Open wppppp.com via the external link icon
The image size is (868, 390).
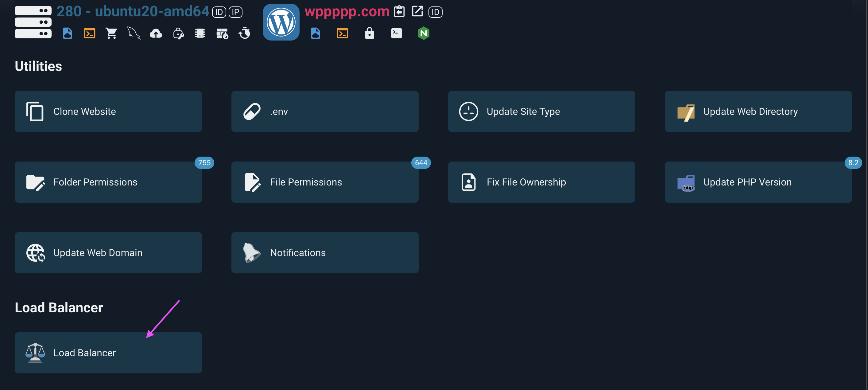[x=417, y=11]
